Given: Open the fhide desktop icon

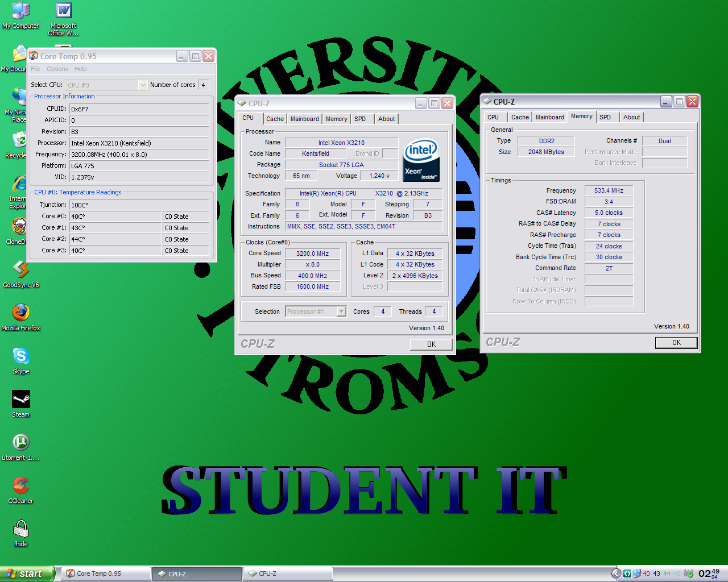Looking at the screenshot, I should 21,533.
